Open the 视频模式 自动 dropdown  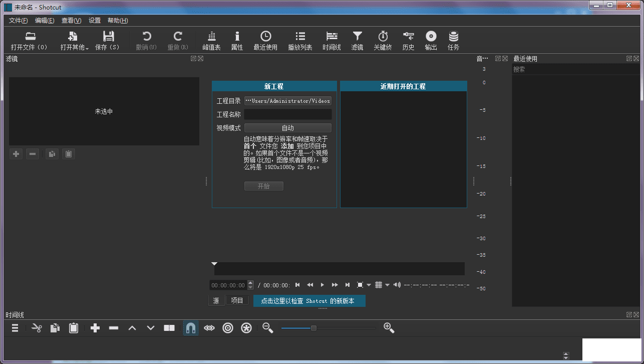tap(288, 128)
